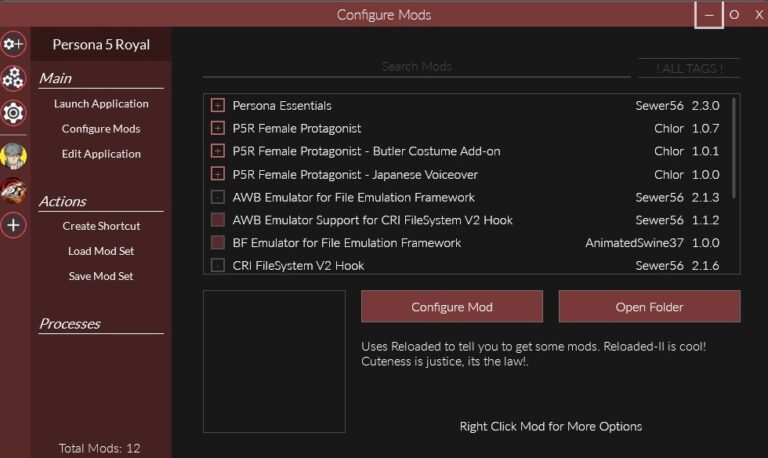Toggle the Persona Essentials mod checkbox
The width and height of the screenshot is (768, 458).
[218, 105]
